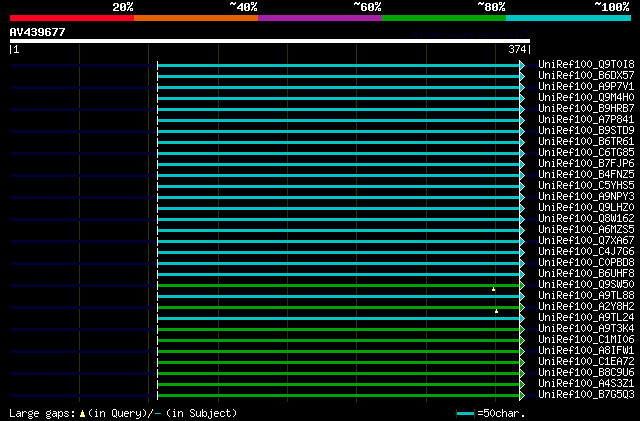640x421 pixels.
Task: Click the cyan ~100% identity legend segment
Action: click(x=569, y=18)
